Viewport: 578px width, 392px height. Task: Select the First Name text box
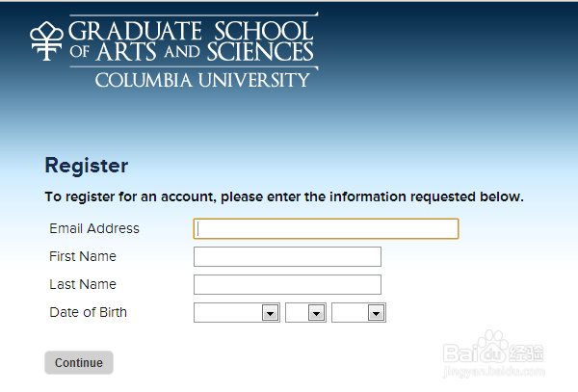pos(287,257)
